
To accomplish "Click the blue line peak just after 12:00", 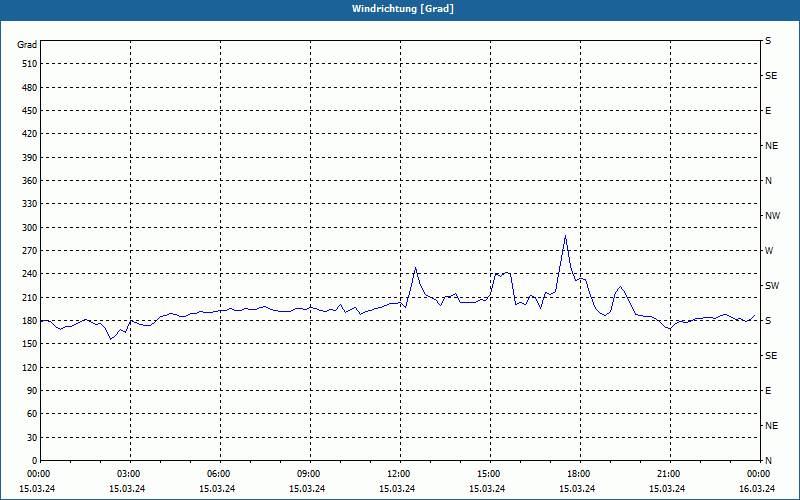I will pos(415,268).
